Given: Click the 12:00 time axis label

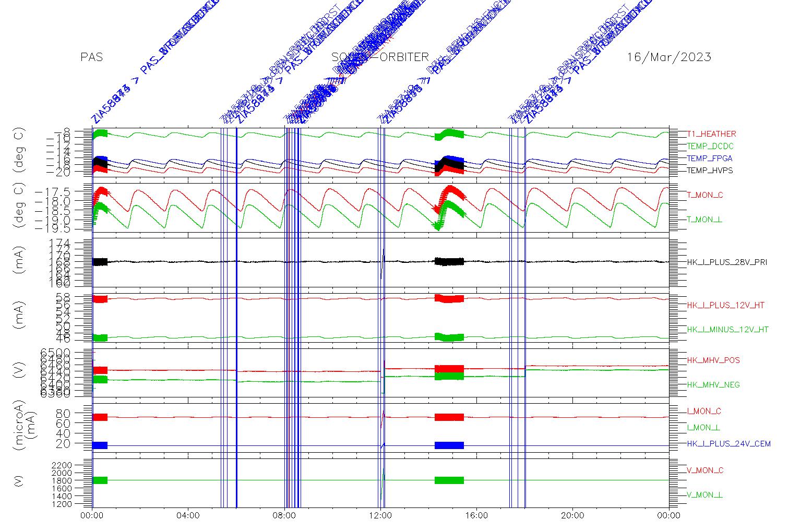Looking at the screenshot, I should pos(380,516).
